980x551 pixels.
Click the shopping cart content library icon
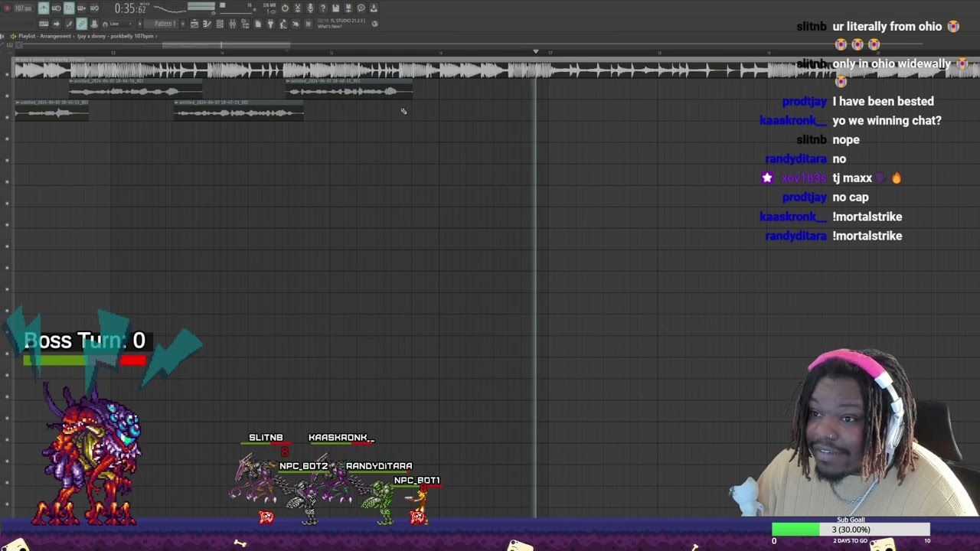[x=307, y=24]
